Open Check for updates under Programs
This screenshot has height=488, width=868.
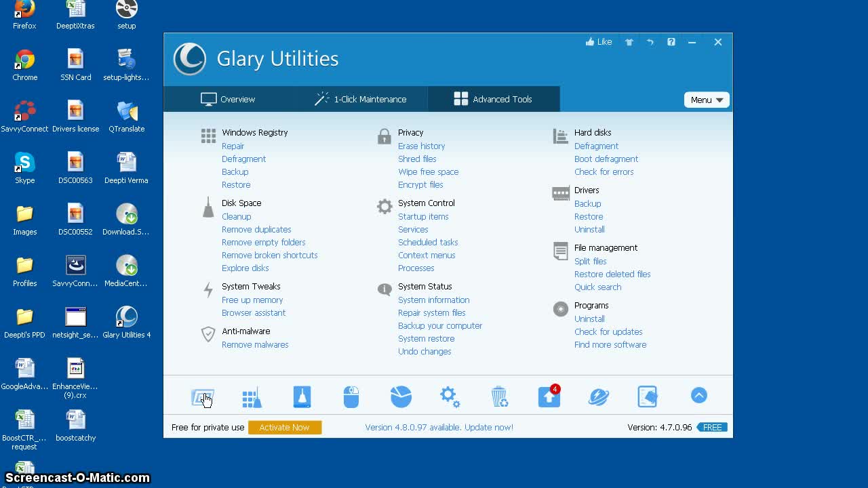pyautogui.click(x=608, y=332)
